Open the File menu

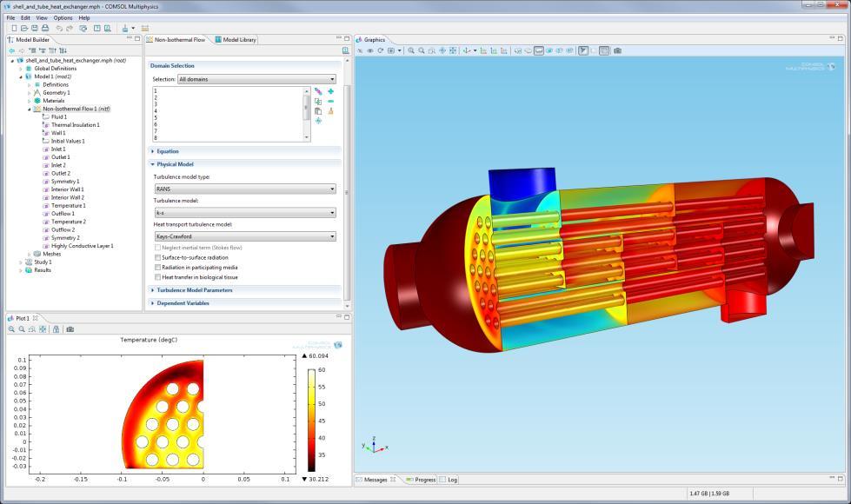10,18
